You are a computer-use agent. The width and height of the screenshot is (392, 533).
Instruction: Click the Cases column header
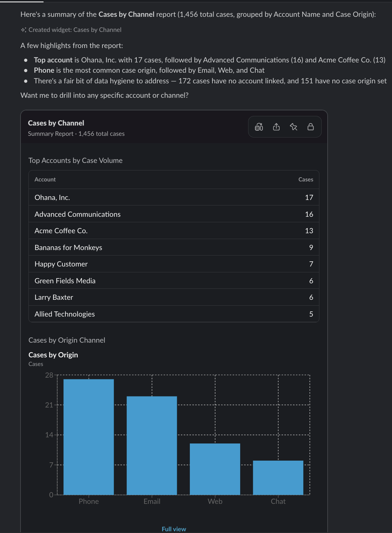tap(306, 179)
